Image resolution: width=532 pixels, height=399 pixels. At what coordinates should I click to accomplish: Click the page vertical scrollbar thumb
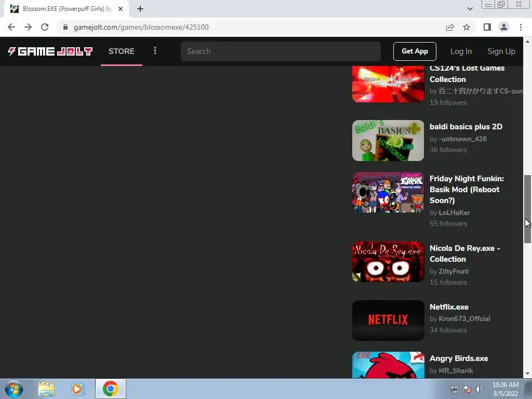[527, 209]
